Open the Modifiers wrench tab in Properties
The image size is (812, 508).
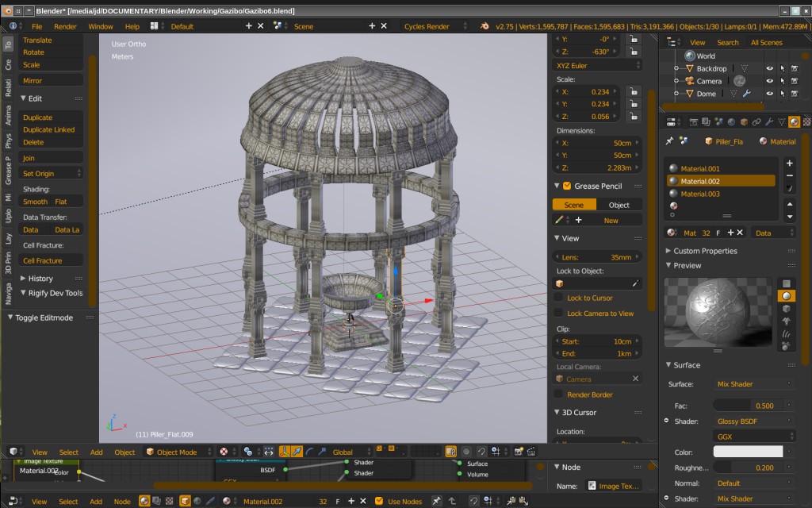768,123
